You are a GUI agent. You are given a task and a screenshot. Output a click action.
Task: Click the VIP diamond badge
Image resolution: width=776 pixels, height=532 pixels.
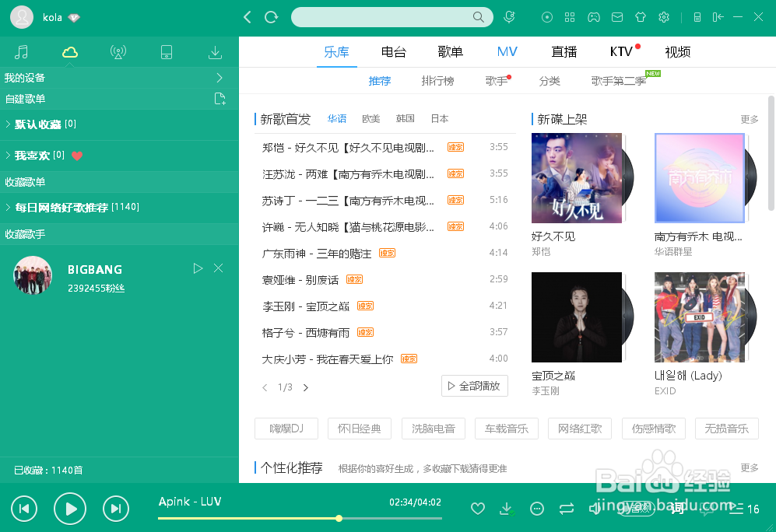[x=74, y=18]
